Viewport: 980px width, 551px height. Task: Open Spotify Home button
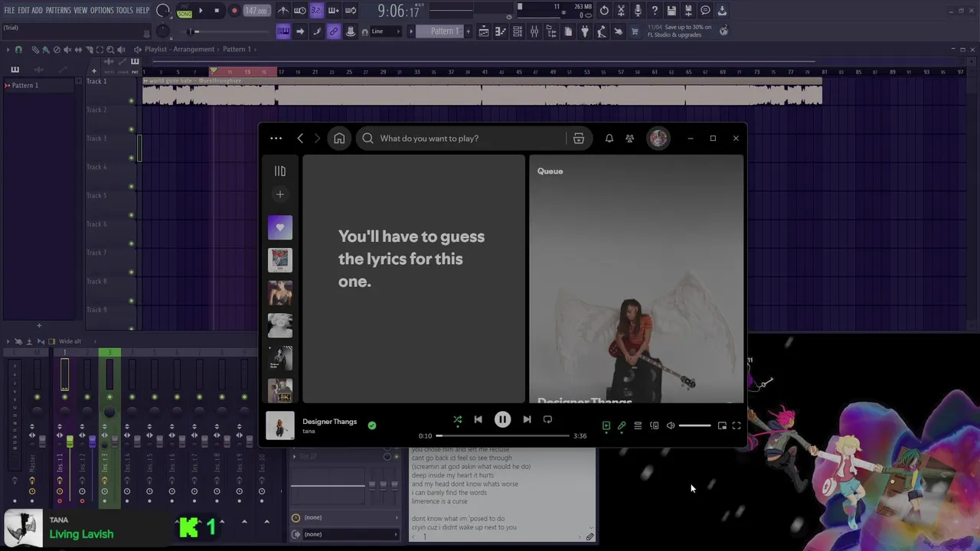click(x=339, y=139)
